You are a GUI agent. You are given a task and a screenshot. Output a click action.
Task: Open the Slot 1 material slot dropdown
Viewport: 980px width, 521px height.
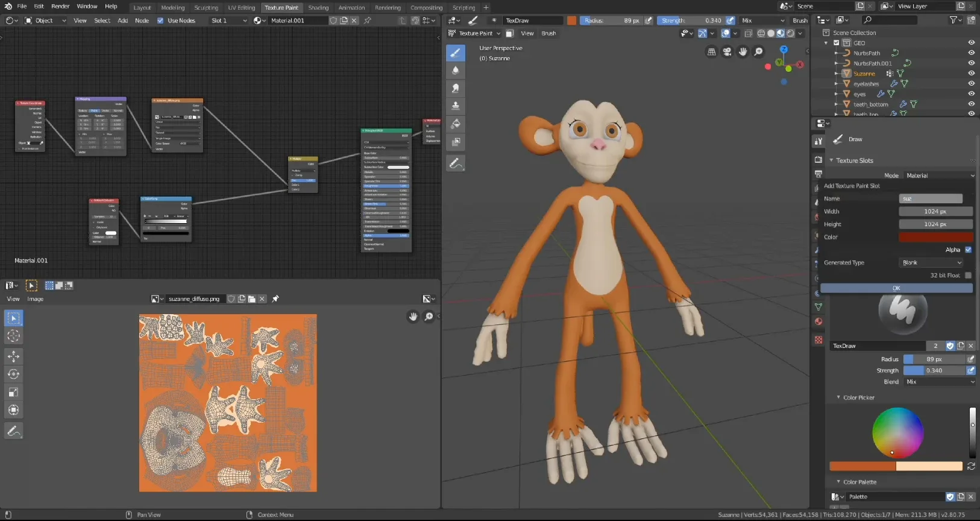point(228,21)
